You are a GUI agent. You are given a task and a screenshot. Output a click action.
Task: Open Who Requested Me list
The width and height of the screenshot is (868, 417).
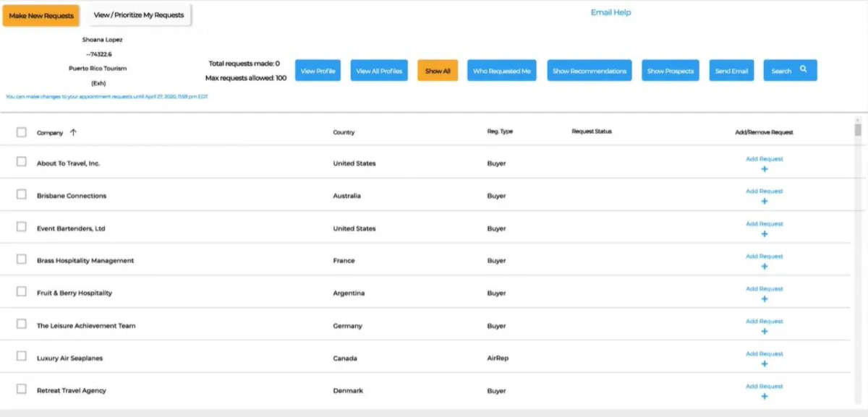tap(502, 71)
